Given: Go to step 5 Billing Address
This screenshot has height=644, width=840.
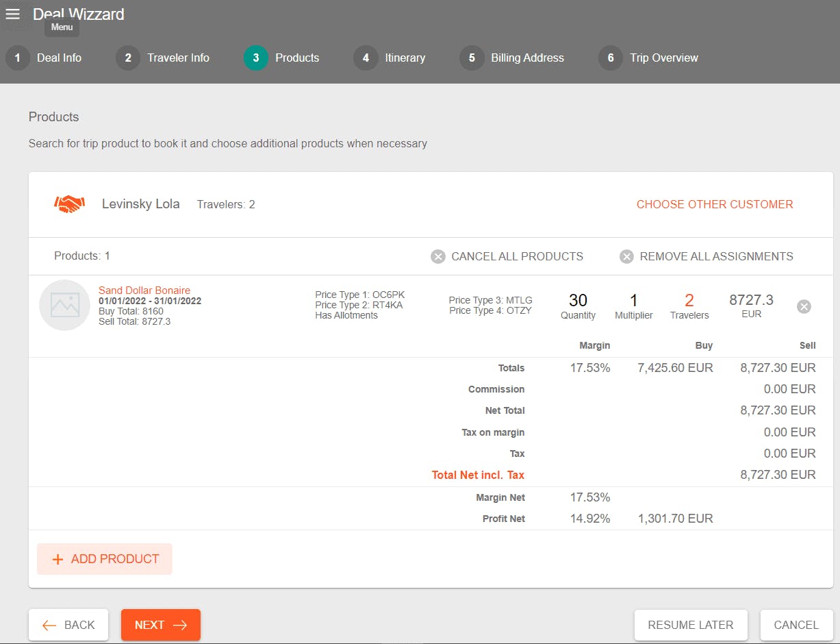Looking at the screenshot, I should [512, 58].
